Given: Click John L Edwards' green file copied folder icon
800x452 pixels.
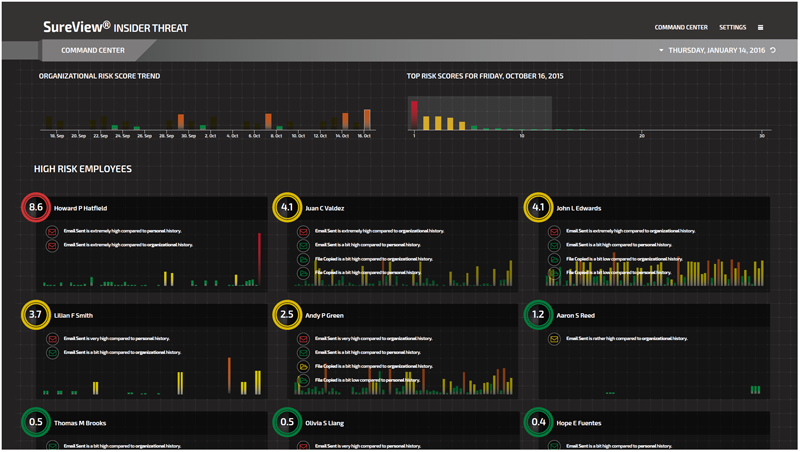Looking at the screenshot, I should tap(554, 260).
